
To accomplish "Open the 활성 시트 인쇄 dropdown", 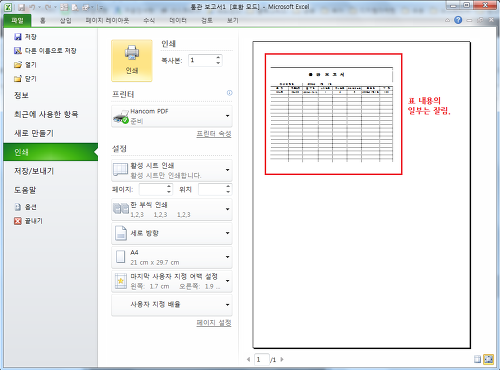I will (x=172, y=170).
